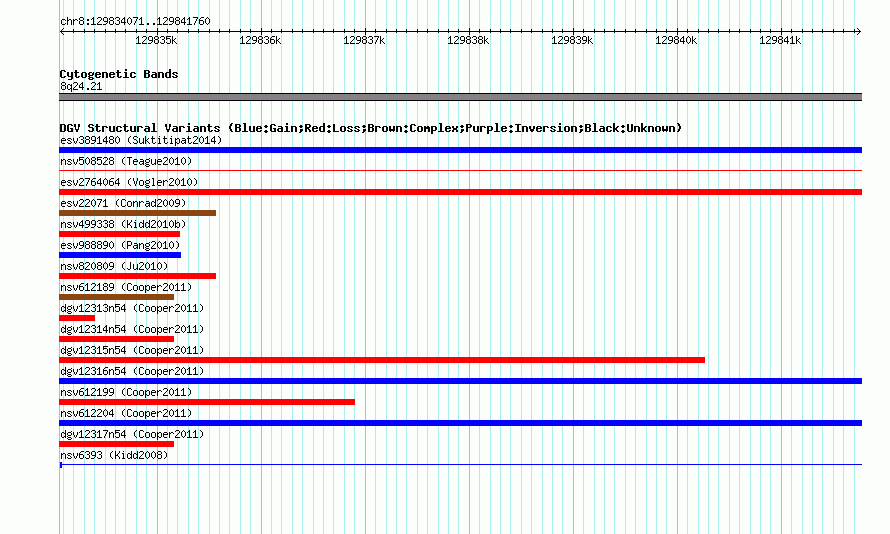Click the red bar under nsv499338
The height and width of the screenshot is (534, 890).
[119, 234]
